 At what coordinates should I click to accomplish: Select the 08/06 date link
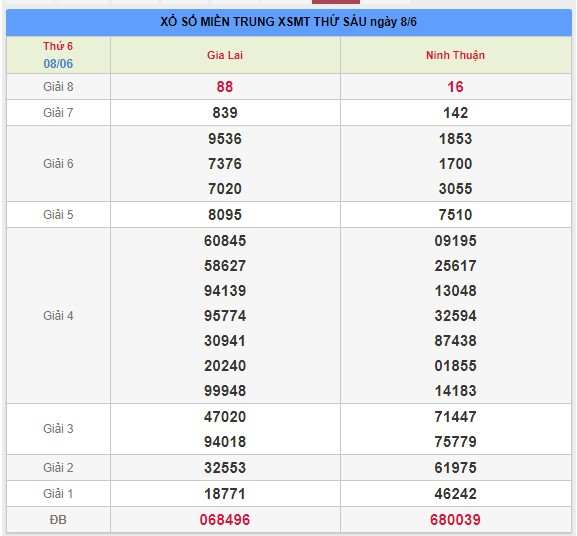tap(58, 64)
